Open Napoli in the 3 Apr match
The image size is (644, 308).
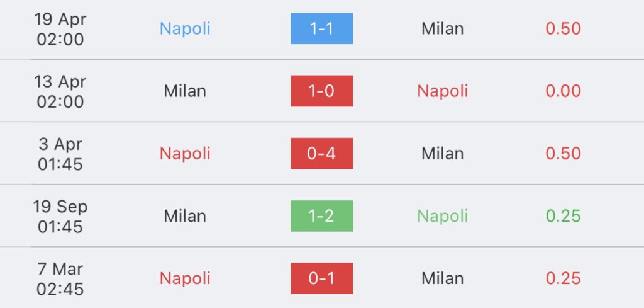click(185, 154)
